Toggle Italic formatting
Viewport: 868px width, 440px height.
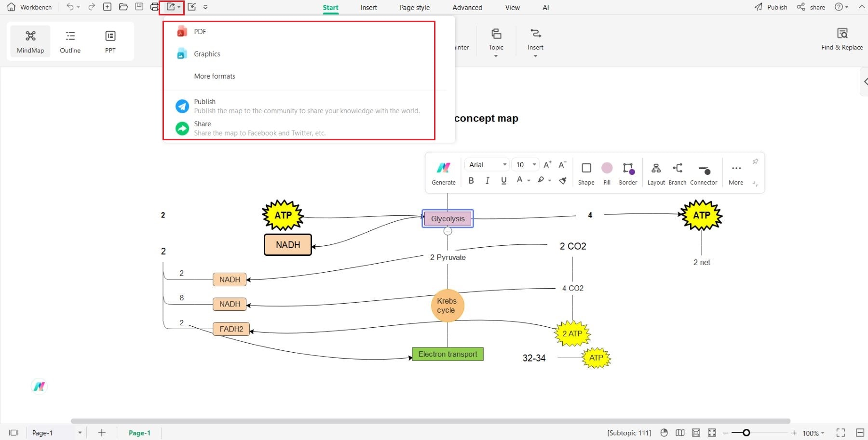pos(487,180)
